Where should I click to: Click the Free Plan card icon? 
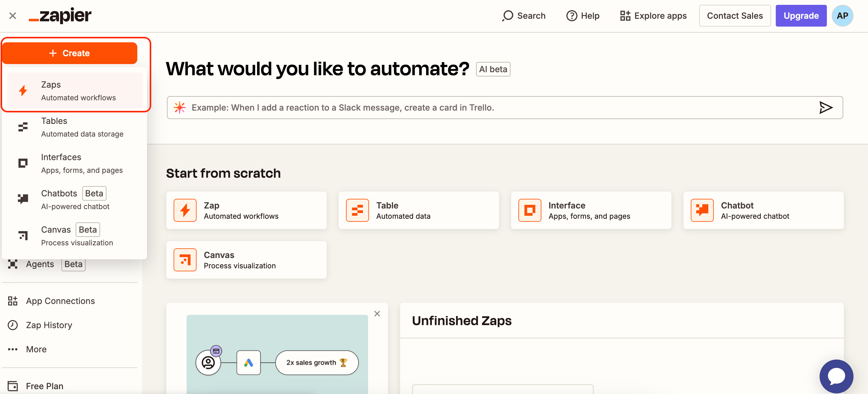13,386
